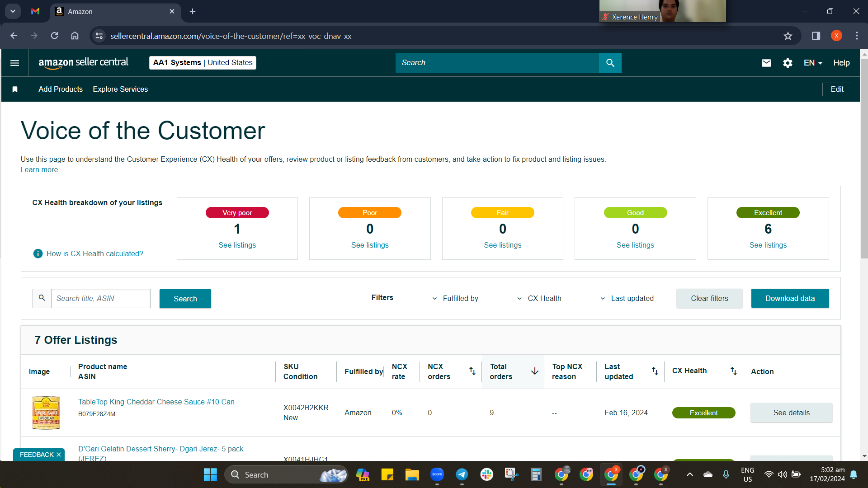See listings under Fair

(502, 245)
